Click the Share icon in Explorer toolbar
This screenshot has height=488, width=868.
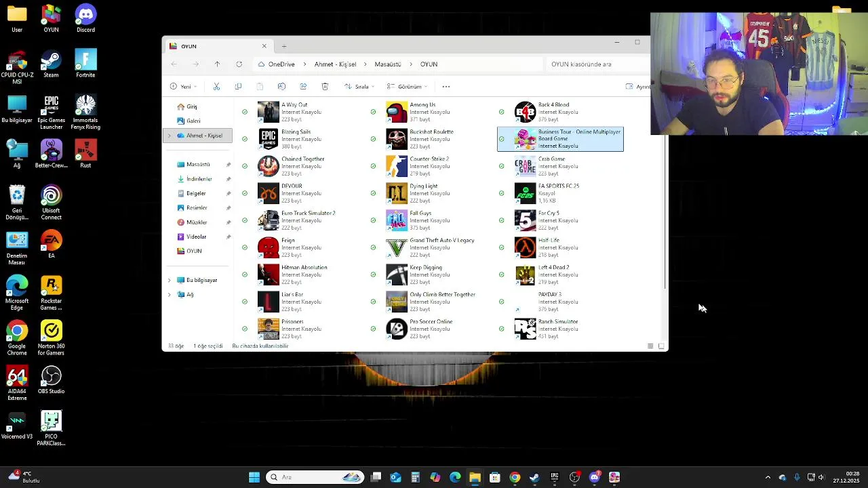(x=303, y=87)
